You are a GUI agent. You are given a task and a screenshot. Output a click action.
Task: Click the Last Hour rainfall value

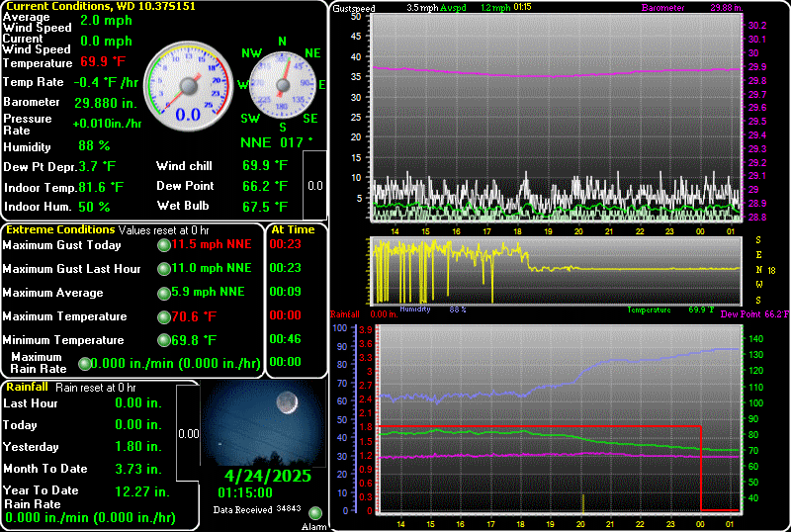point(138,402)
